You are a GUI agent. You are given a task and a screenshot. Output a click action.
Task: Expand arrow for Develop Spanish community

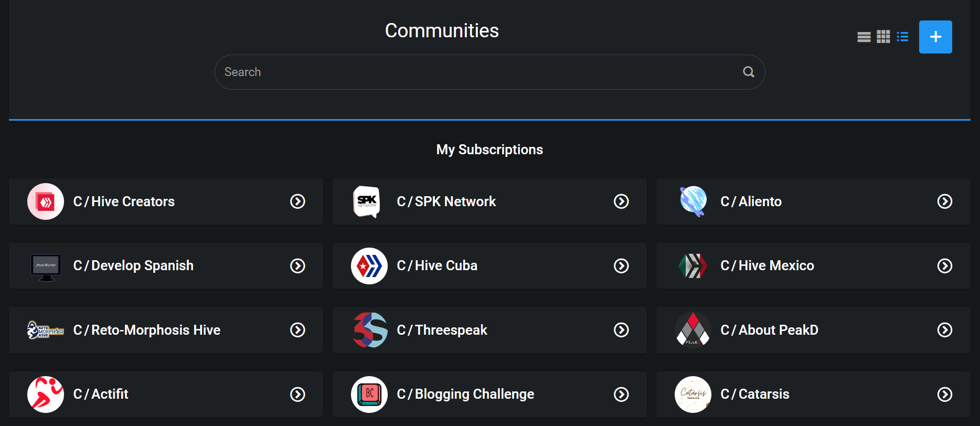point(298,266)
